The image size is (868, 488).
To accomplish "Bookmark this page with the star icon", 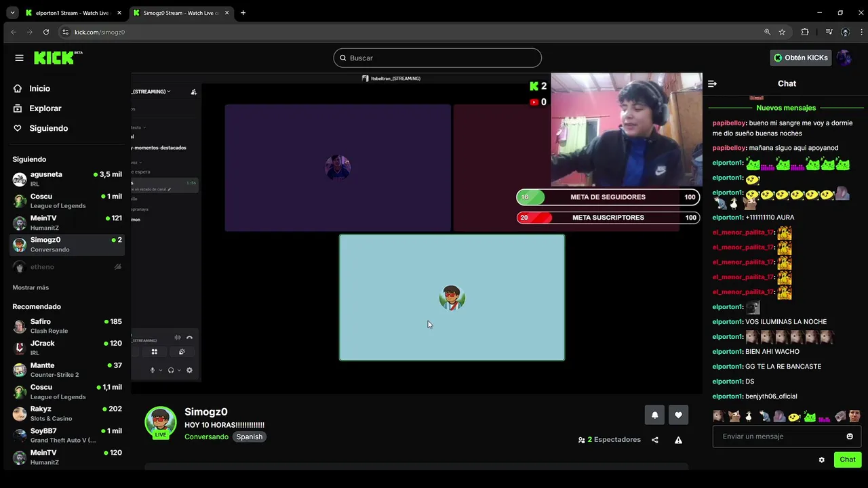I will [x=782, y=32].
